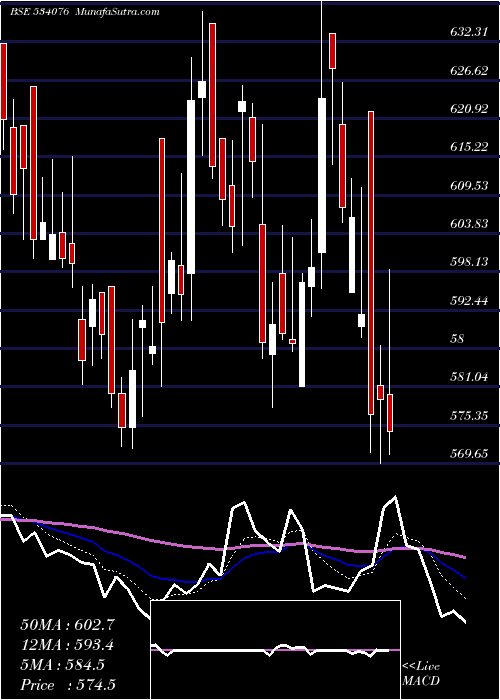500x700 pixels.
Task: Click the 598.13 price axis label
Action: tap(469, 262)
